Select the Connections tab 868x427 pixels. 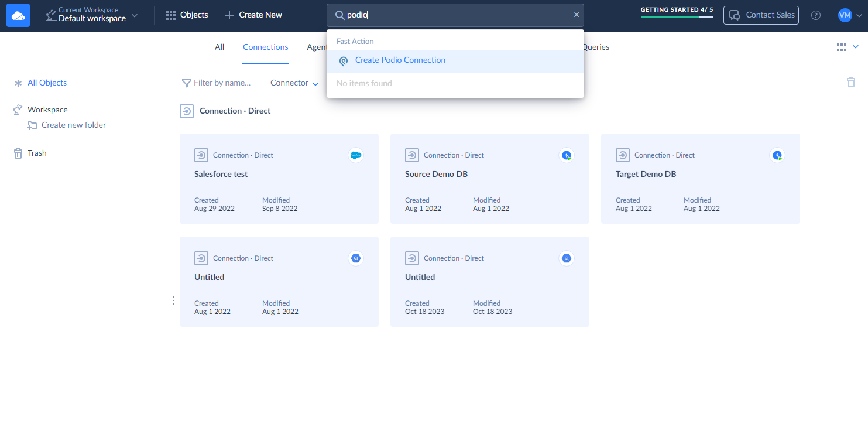pyautogui.click(x=265, y=47)
